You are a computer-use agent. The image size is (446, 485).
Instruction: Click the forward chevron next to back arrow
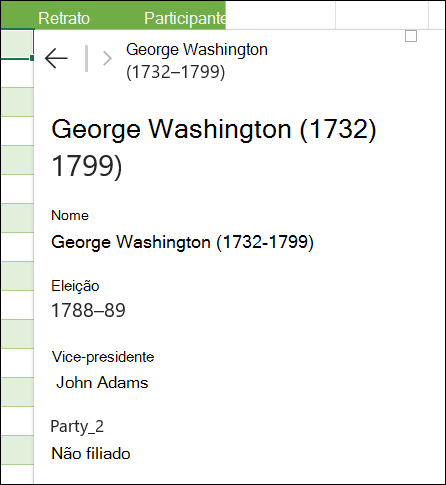pos(107,58)
